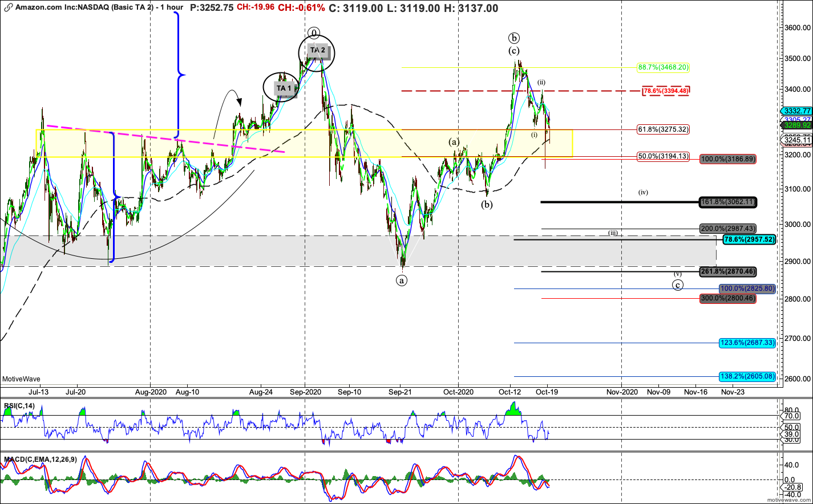The image size is (813, 504).
Task: Select the 261.8%(2870.46) extension label
Action: tap(728, 272)
